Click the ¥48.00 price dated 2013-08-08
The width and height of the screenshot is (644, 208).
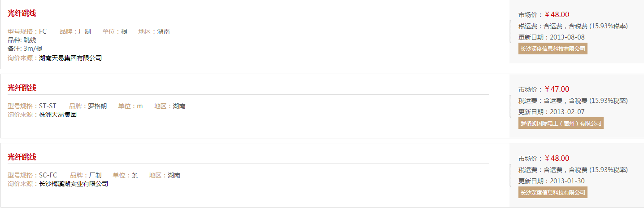point(557,14)
